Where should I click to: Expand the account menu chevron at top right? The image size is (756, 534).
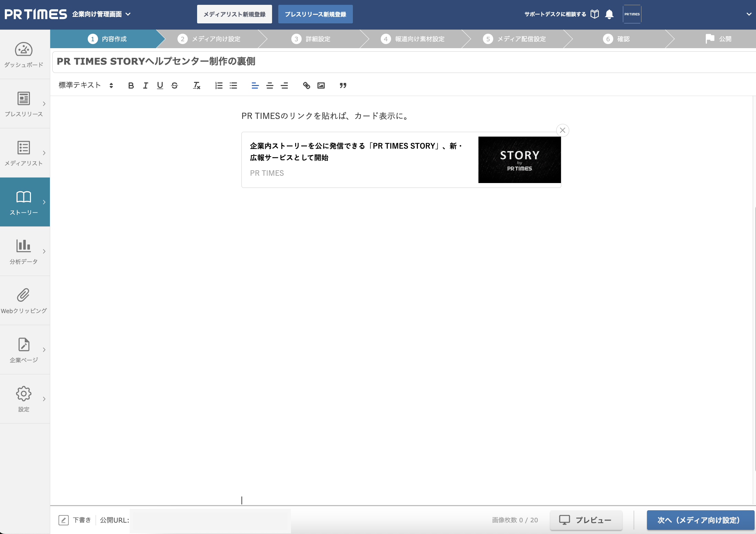tap(749, 14)
